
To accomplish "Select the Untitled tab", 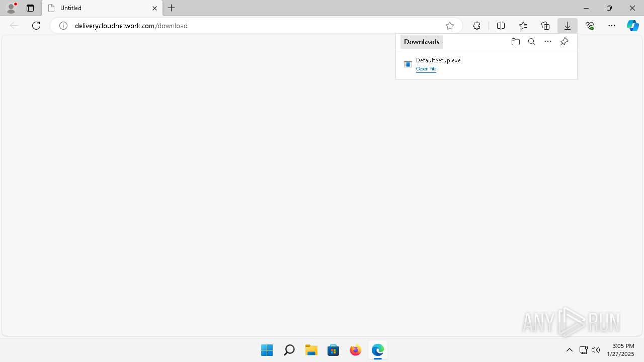I will [x=102, y=8].
